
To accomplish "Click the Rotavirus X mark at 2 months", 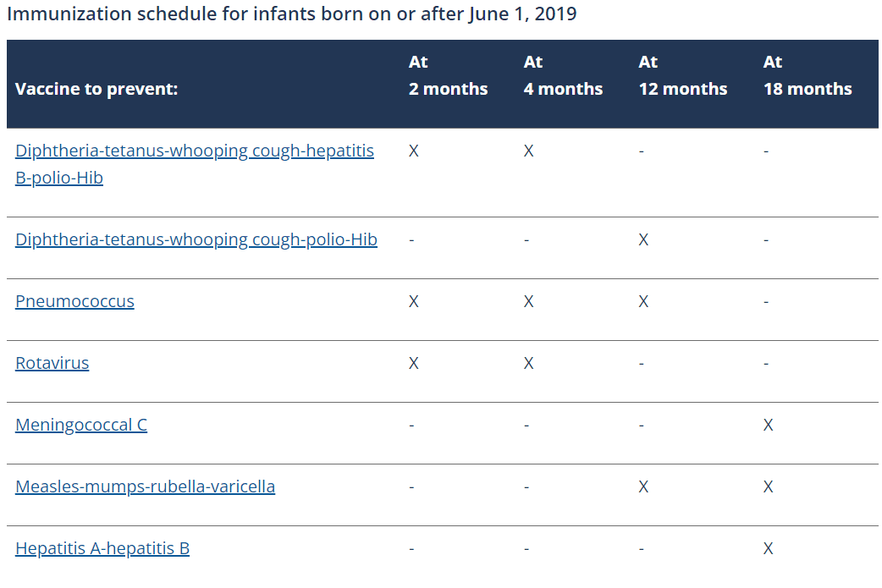I will (414, 363).
